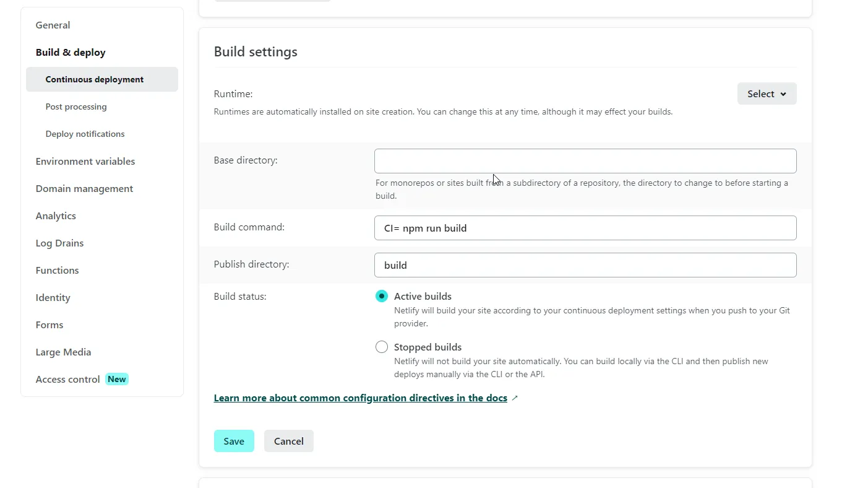Open Post processing settings
The width and height of the screenshot is (868, 488).
76,107
